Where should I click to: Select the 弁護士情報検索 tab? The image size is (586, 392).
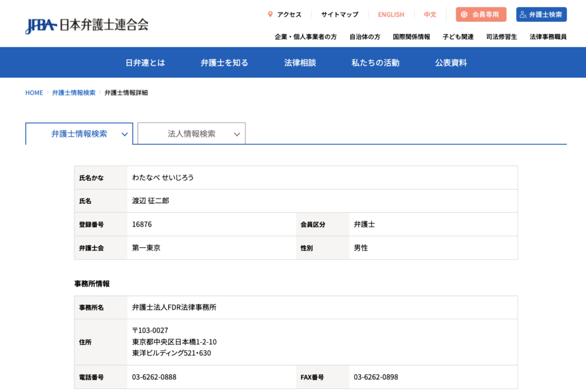tap(79, 134)
